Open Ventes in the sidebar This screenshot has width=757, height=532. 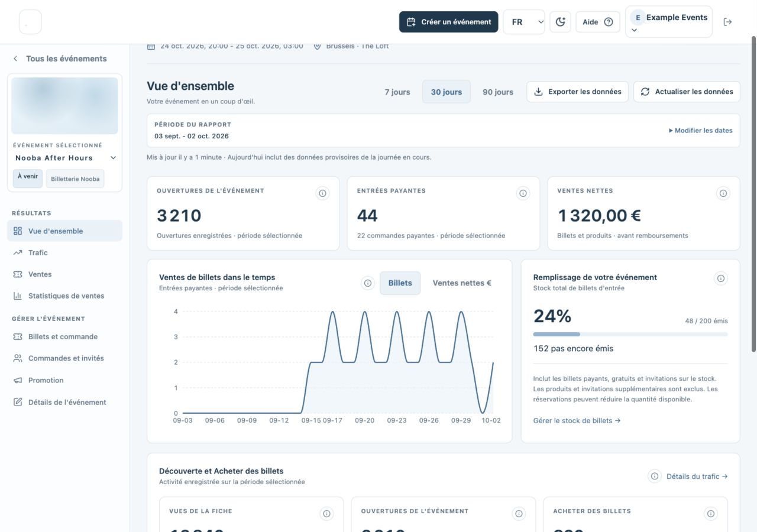tap(65, 274)
